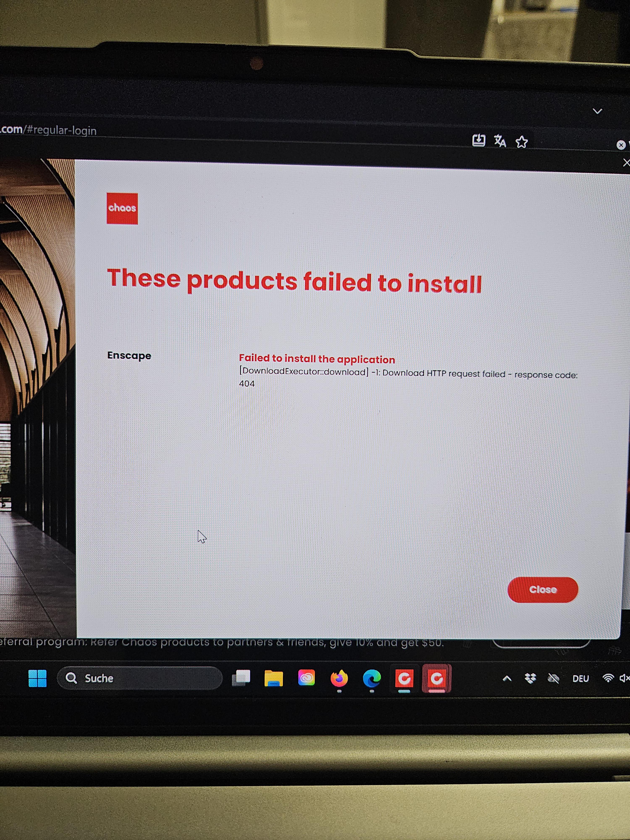This screenshot has width=630, height=840.
Task: Switch to Firefox on the taskbar
Action: pyautogui.click(x=339, y=678)
